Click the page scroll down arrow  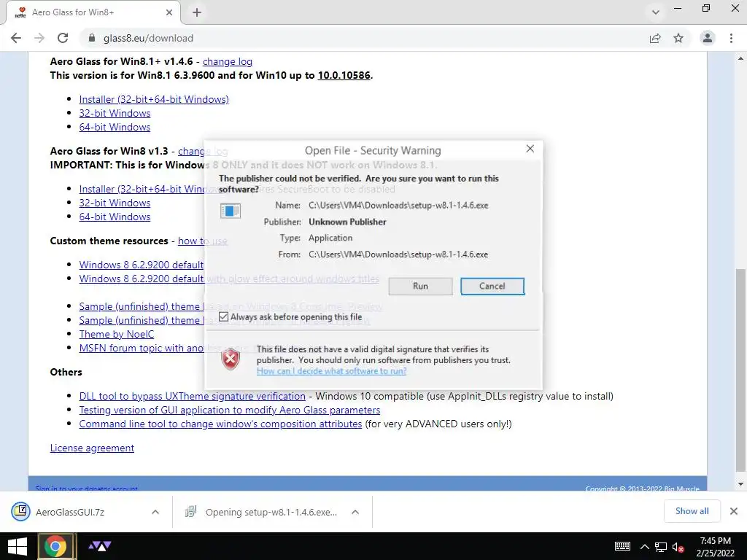pos(741,484)
